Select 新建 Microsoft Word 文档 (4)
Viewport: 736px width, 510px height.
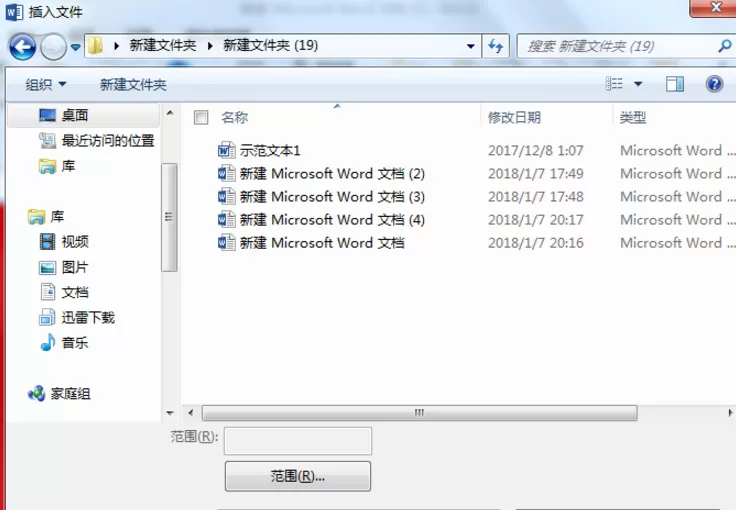(332, 220)
